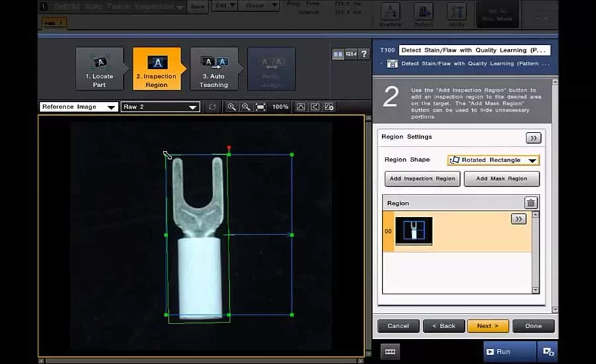Image resolution: width=596 pixels, height=364 pixels.
Task: Edit the Detect Stain/Flaw tool name field
Action: coord(474,50)
